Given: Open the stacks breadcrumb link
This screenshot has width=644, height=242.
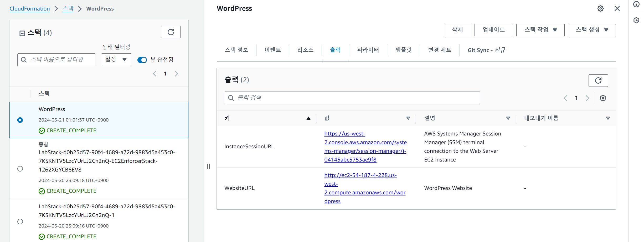Looking at the screenshot, I should 68,9.
